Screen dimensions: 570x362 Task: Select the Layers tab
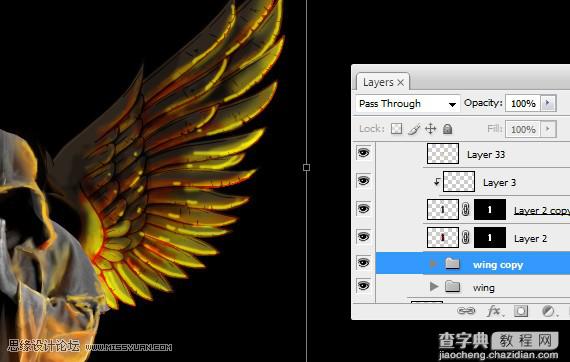[x=378, y=83]
